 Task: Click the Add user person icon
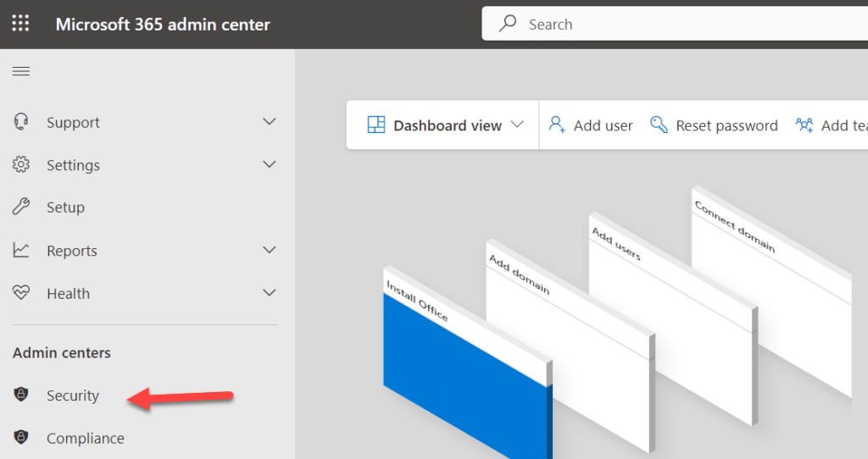[556, 124]
